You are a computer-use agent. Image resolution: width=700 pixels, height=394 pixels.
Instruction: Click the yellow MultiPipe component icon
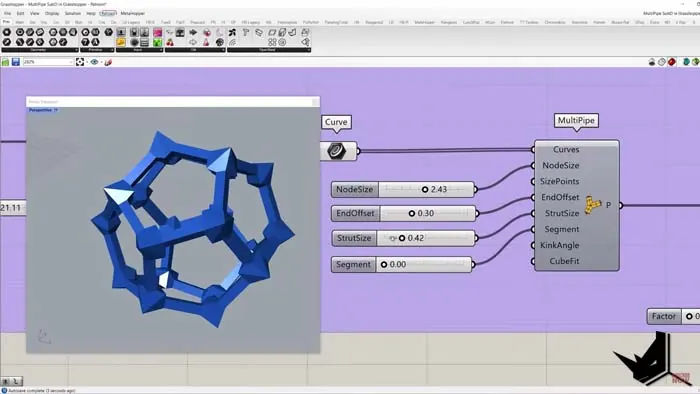coord(593,205)
